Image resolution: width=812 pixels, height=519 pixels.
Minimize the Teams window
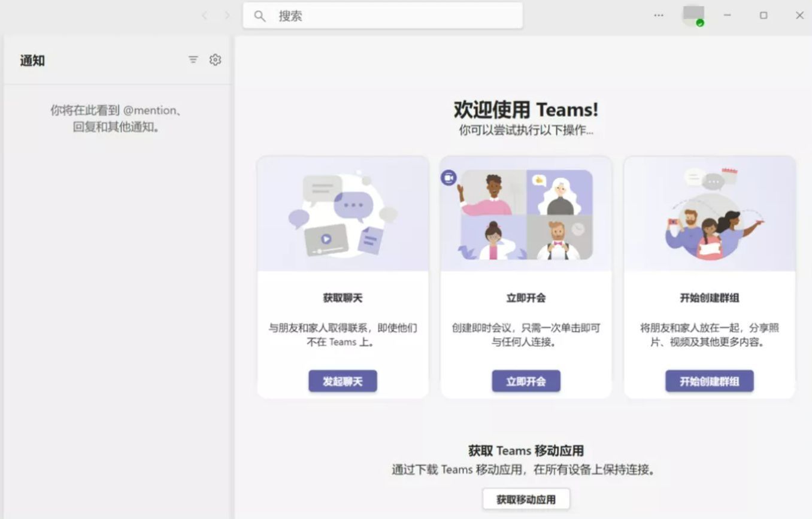click(727, 16)
